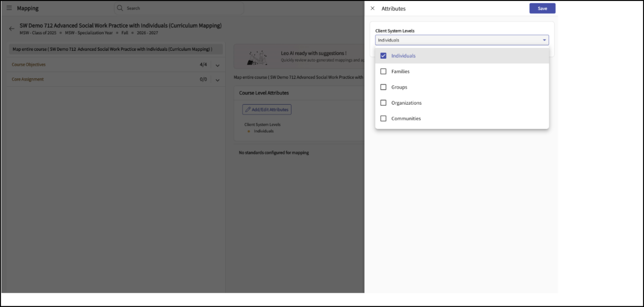Save the attributes
The height and width of the screenshot is (307, 644).
coord(542,8)
